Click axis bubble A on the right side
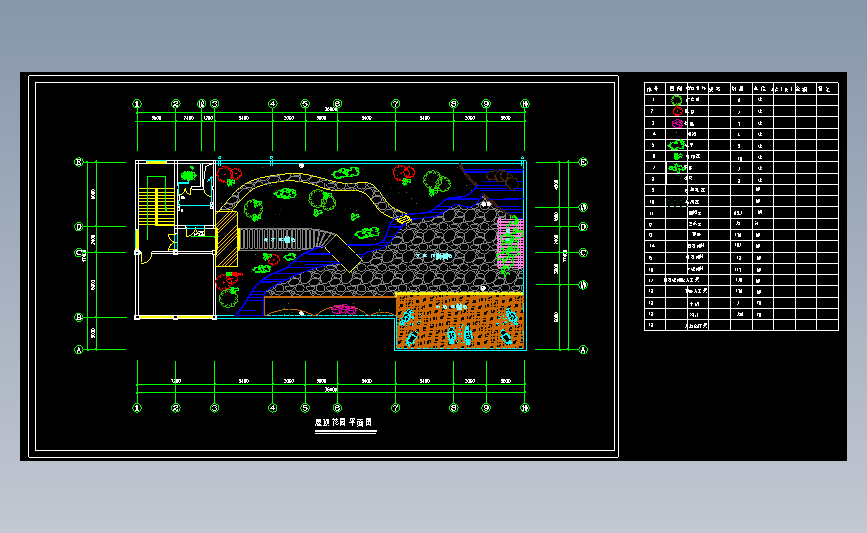This screenshot has width=867, height=533. [583, 350]
